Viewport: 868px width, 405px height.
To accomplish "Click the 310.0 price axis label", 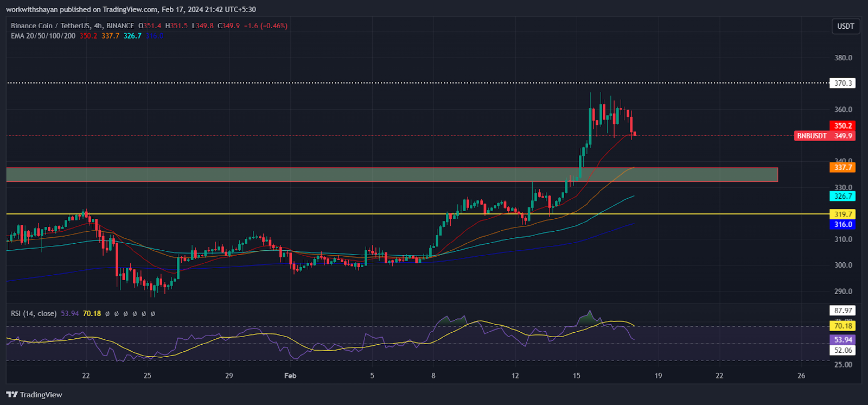I will click(843, 239).
